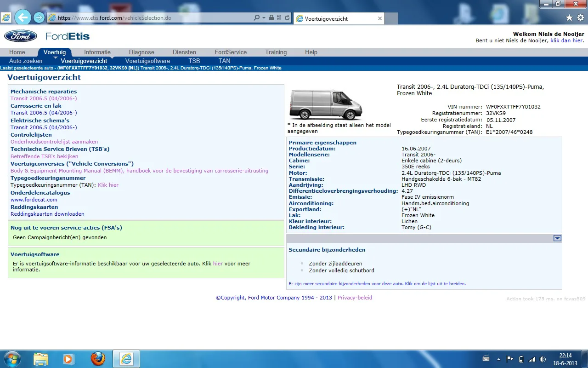Open the Windows Start menu orb

12,359
